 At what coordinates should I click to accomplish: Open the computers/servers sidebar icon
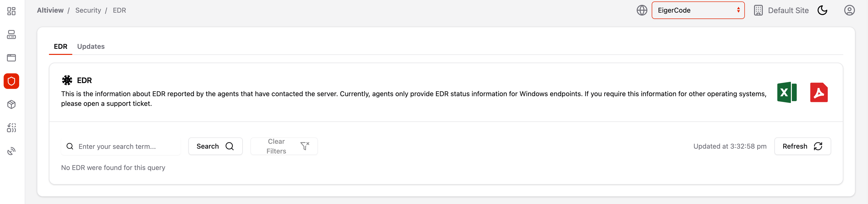tap(11, 34)
